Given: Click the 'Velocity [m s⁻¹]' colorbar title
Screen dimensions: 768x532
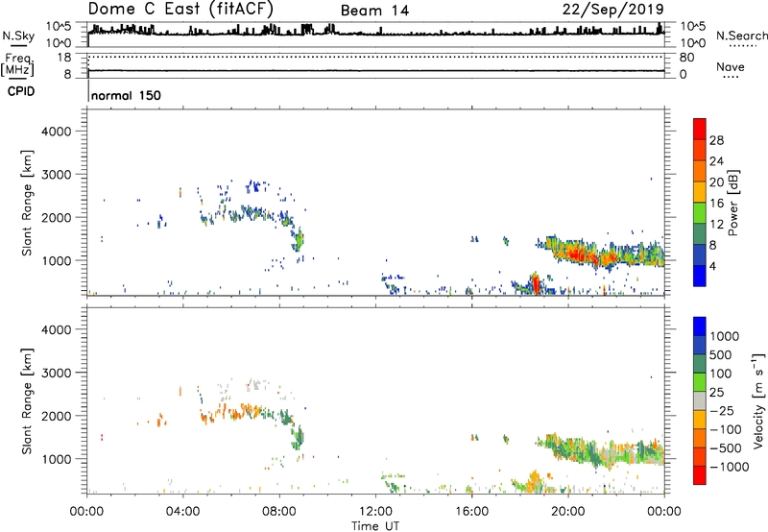Looking at the screenshot, I should (x=758, y=400).
